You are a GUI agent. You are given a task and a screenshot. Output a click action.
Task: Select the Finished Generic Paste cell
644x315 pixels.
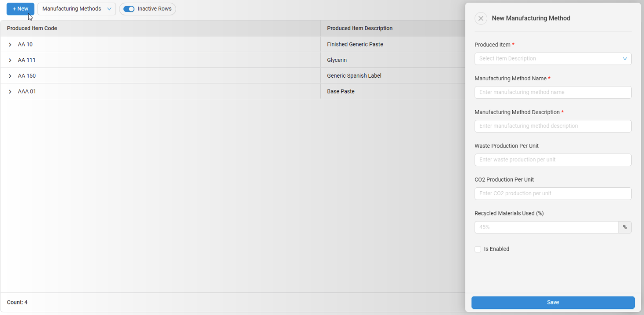[355, 44]
